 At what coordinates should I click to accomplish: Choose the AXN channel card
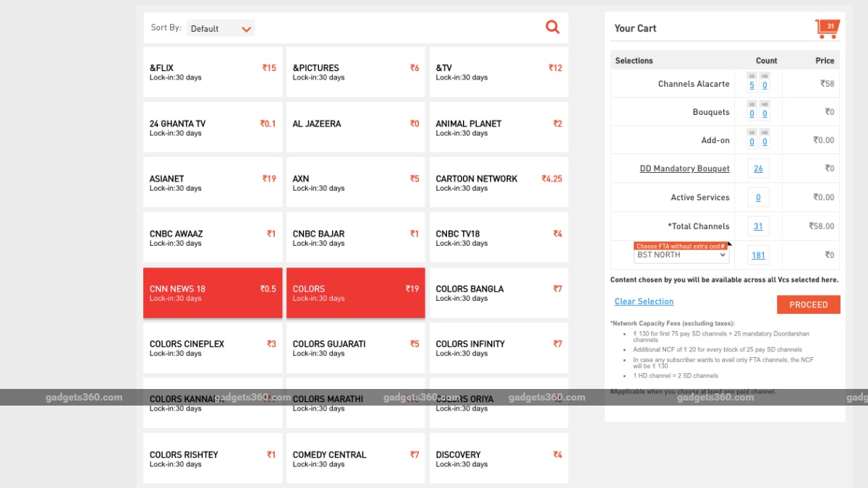pos(356,182)
